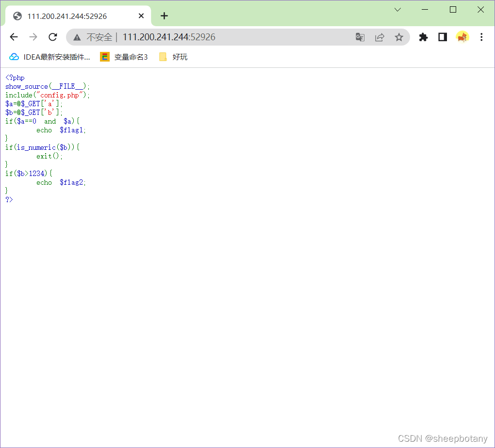Click the text echo $flag1;
The image size is (495, 448).
click(61, 130)
